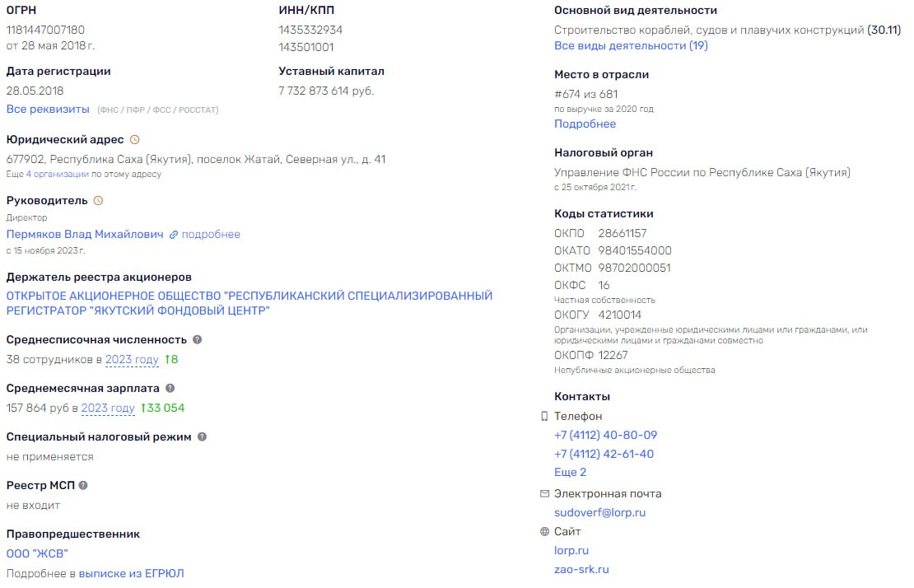This screenshot has width=914, height=588.
Task: Open Все реквизиты link
Action: pyautogui.click(x=48, y=110)
